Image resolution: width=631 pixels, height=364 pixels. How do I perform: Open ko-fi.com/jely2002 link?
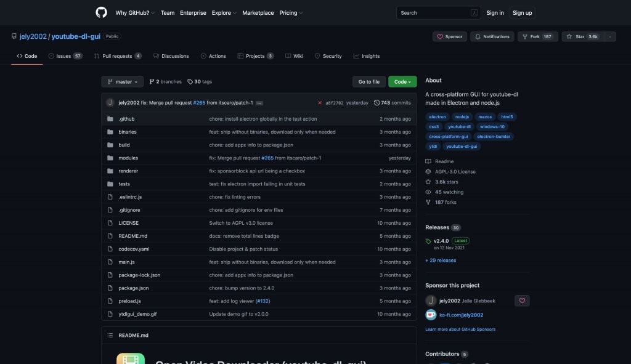point(461,315)
